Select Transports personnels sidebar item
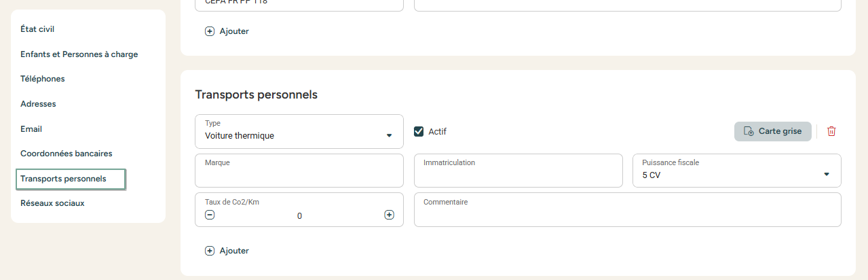Screen dimensions: 868x280 coord(71,179)
